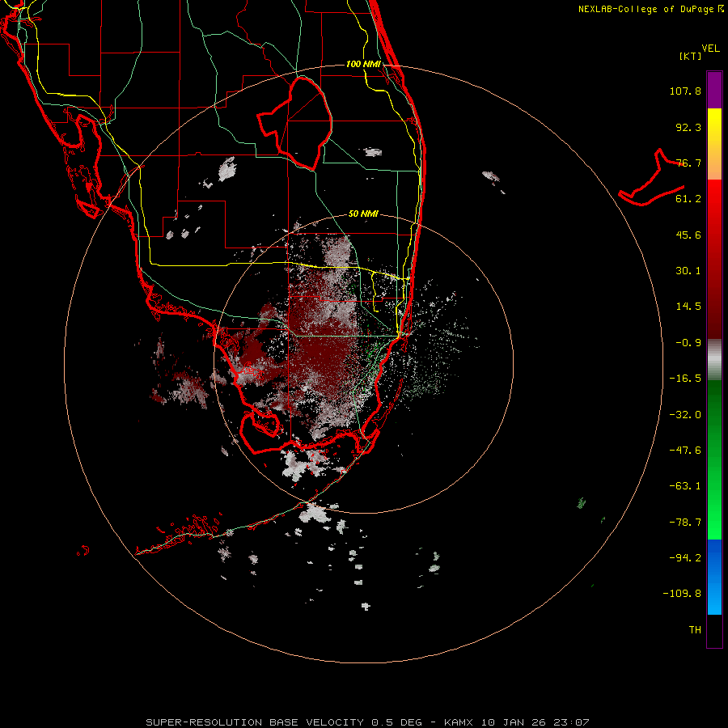The height and width of the screenshot is (728, 728).
Task: Click the 92.3 velocity scale value
Action: click(x=688, y=127)
